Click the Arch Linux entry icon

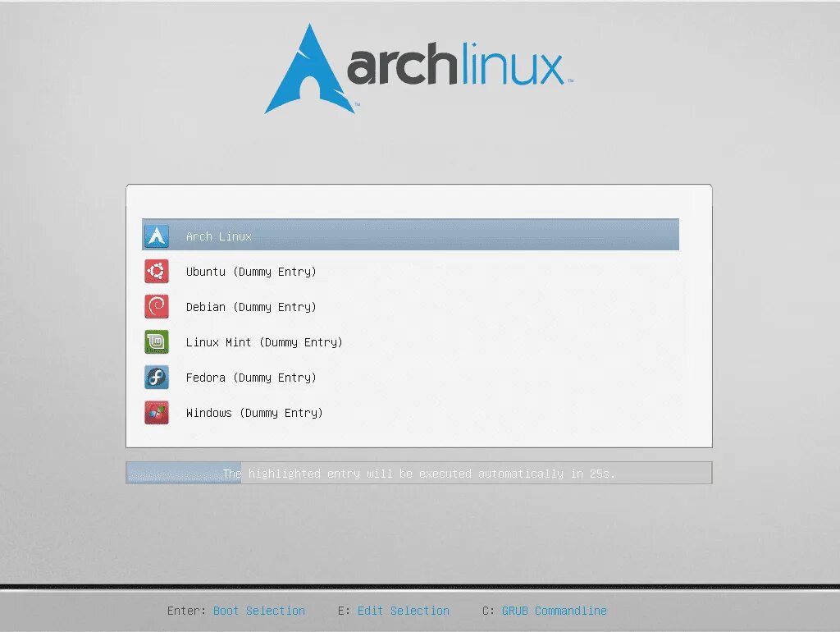[157, 236]
